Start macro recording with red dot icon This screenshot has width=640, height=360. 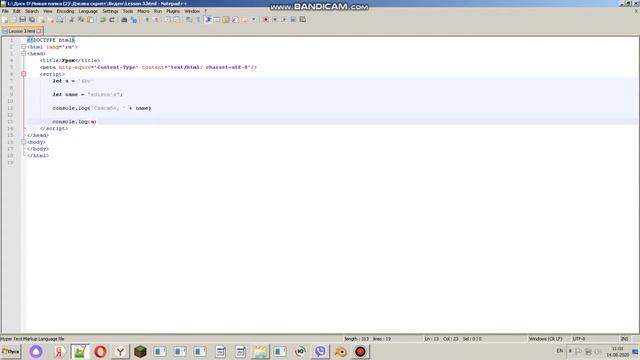pyautogui.click(x=266, y=20)
